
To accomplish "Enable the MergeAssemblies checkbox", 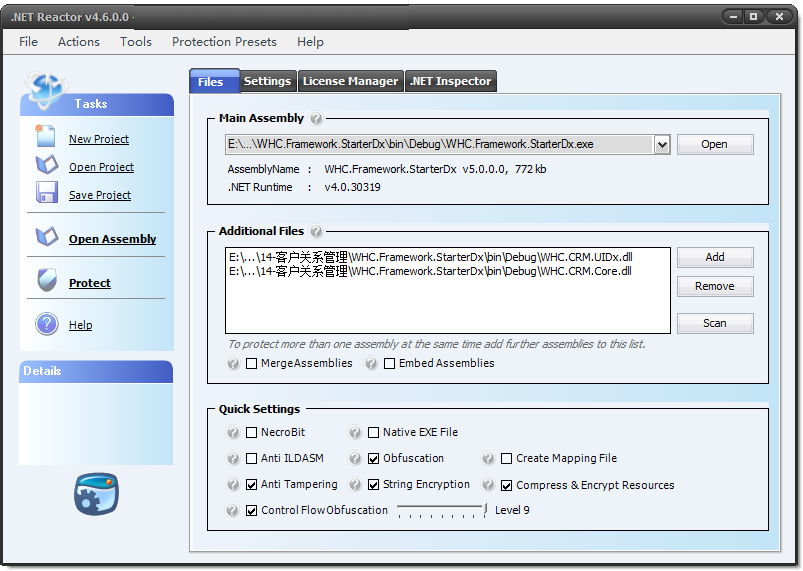I will pyautogui.click(x=251, y=364).
